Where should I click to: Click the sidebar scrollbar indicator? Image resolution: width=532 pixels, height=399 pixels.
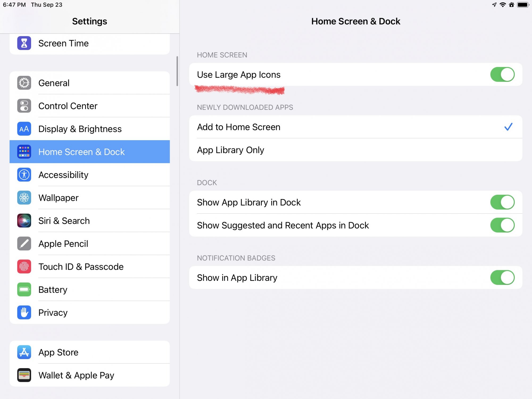[177, 71]
